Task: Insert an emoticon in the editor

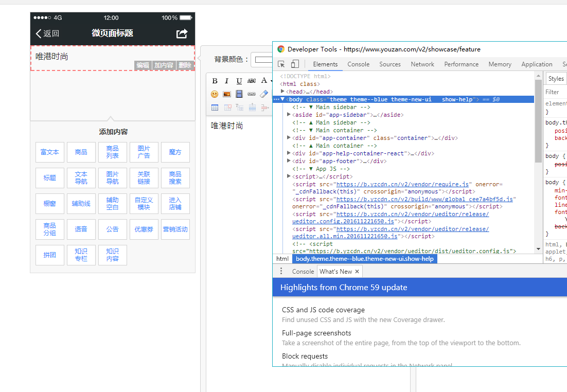Action: (215, 94)
